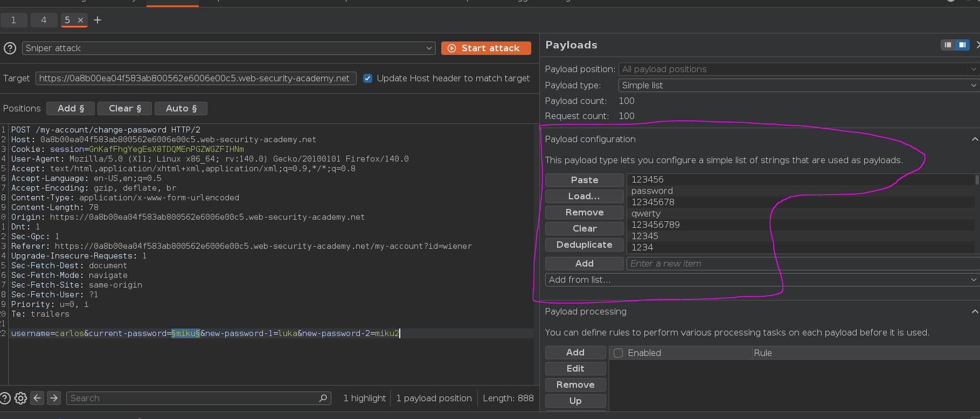The image size is (980, 419).
Task: Select payload qwerty in the list
Action: pos(801,213)
